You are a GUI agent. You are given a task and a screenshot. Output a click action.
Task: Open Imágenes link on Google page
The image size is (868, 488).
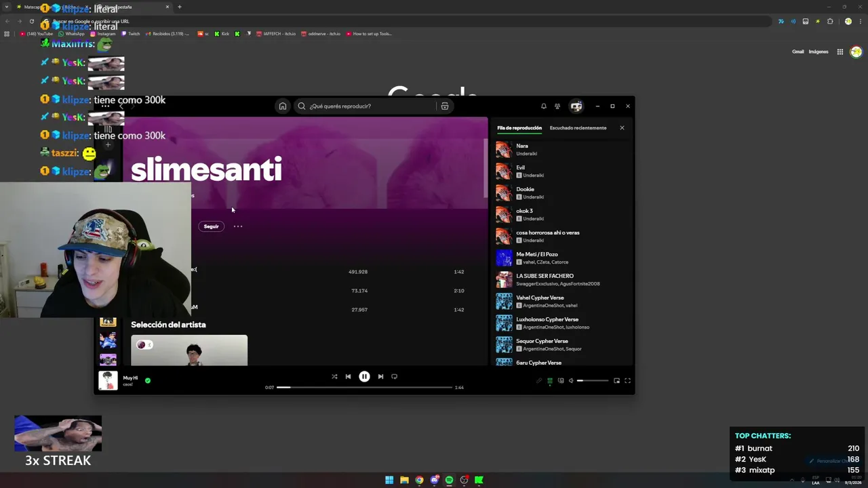(x=818, y=52)
